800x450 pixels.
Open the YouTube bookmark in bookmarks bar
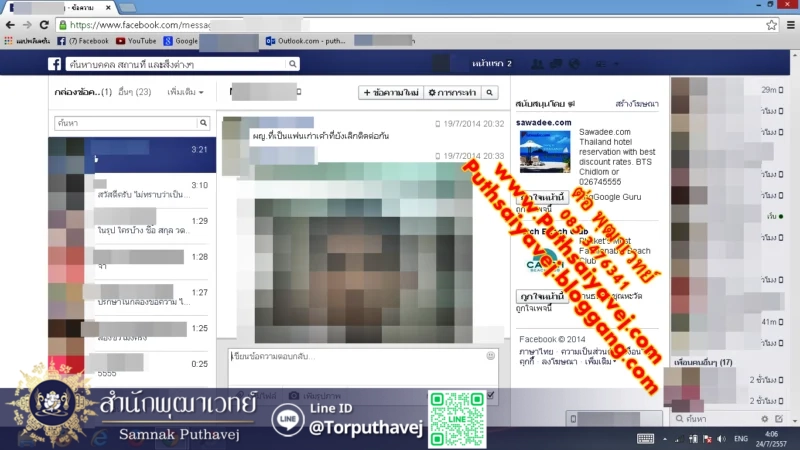[x=136, y=41]
